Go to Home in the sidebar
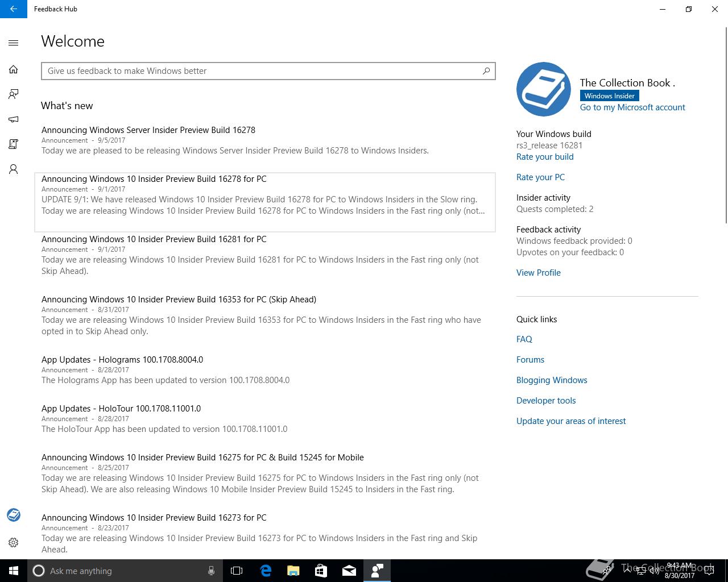The image size is (728, 582). click(14, 69)
